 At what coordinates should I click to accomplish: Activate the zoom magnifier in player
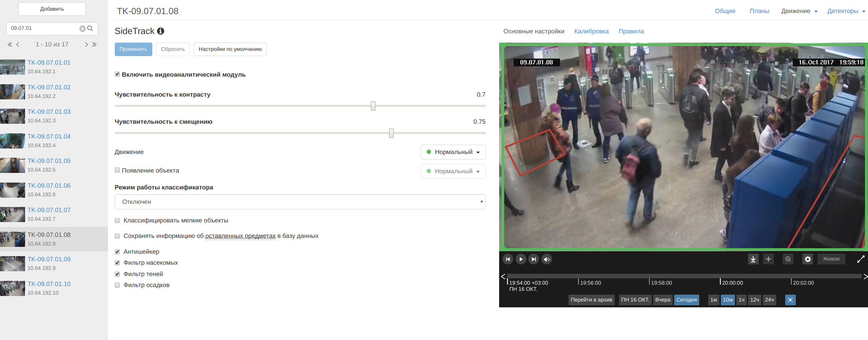[788, 259]
